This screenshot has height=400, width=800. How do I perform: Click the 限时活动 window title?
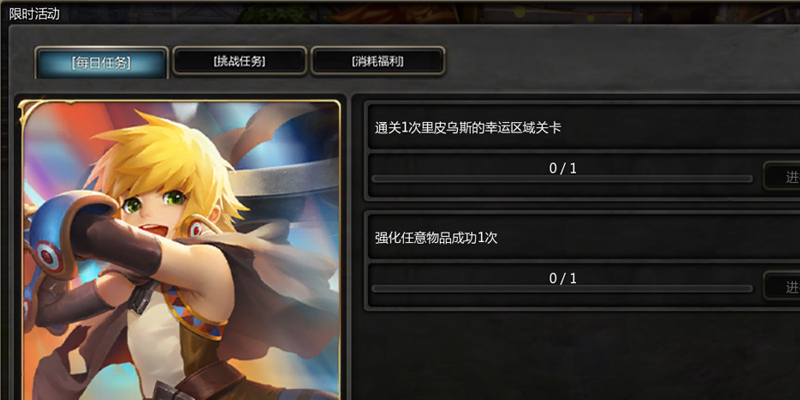[34, 14]
